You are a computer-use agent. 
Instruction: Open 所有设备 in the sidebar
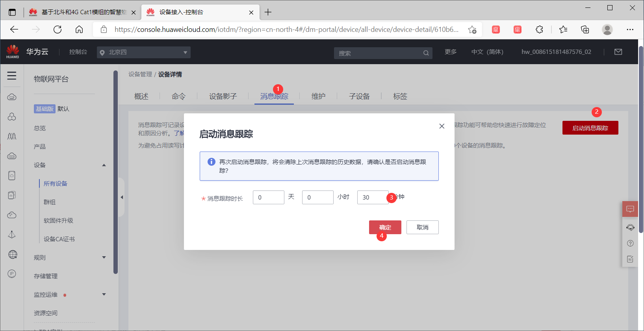pos(56,184)
